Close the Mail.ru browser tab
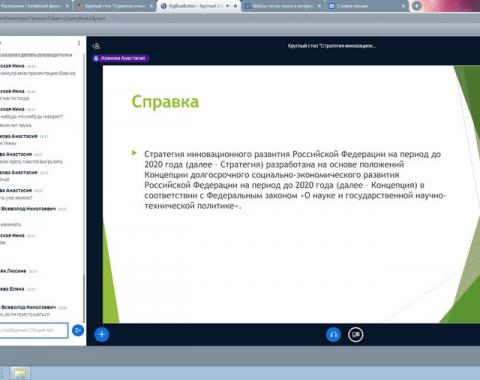Image resolution: width=480 pixels, height=380 pixels. (319, 6)
